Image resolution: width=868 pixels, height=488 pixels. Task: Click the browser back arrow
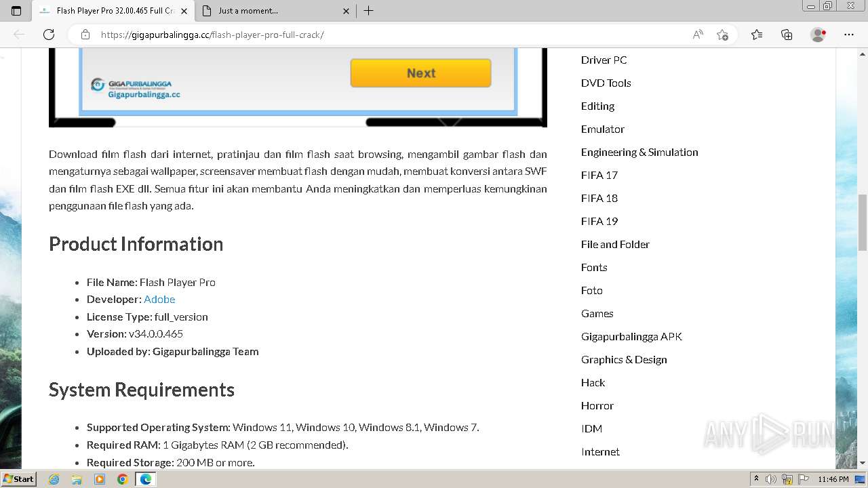tap(20, 35)
